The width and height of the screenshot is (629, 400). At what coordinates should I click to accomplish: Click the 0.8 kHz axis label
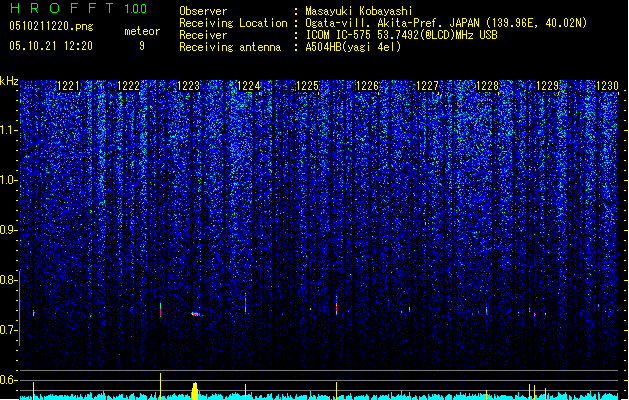[8, 280]
